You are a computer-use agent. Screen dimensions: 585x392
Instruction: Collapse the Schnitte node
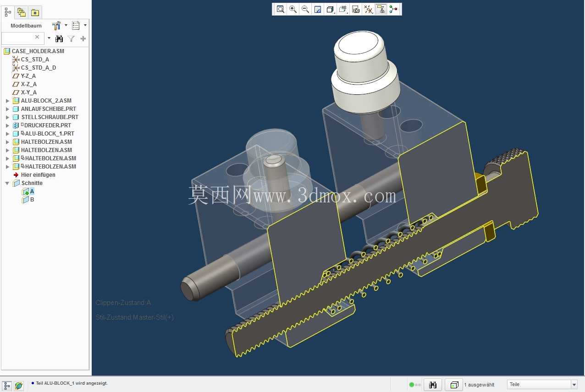tap(7, 183)
